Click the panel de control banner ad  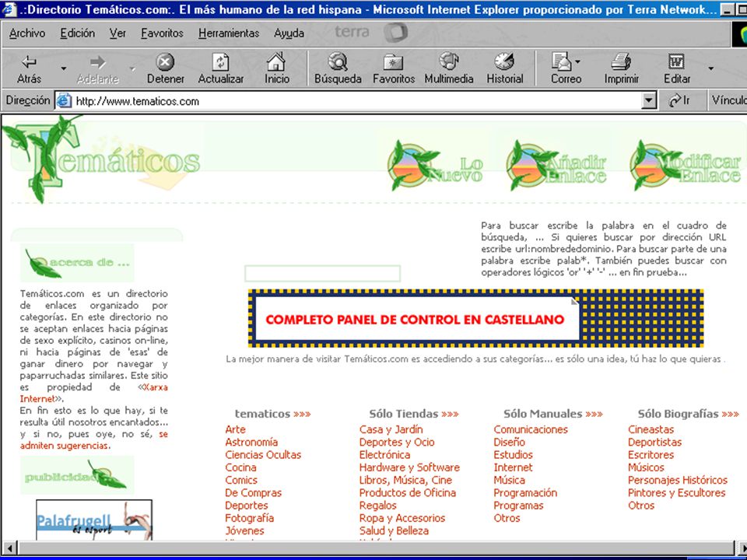pyautogui.click(x=476, y=319)
